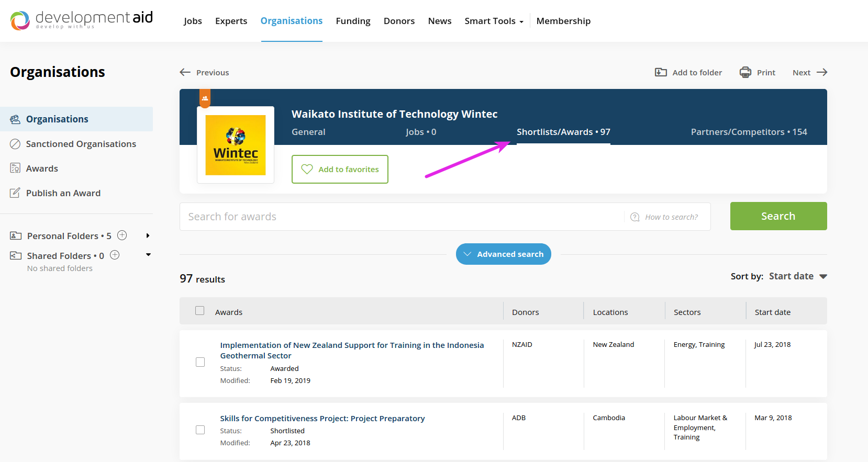Viewport: 868px width, 462px height.
Task: Click the plus icon beside Personal Folders
Action: (x=122, y=235)
